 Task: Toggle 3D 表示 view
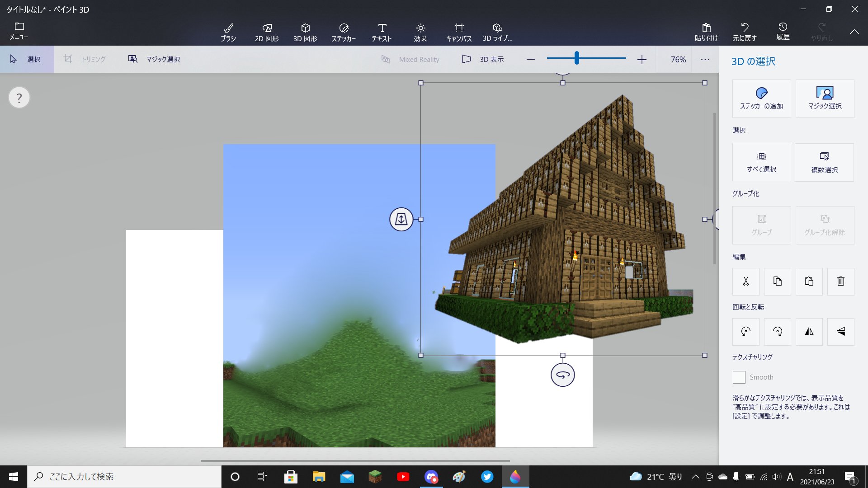483,59
